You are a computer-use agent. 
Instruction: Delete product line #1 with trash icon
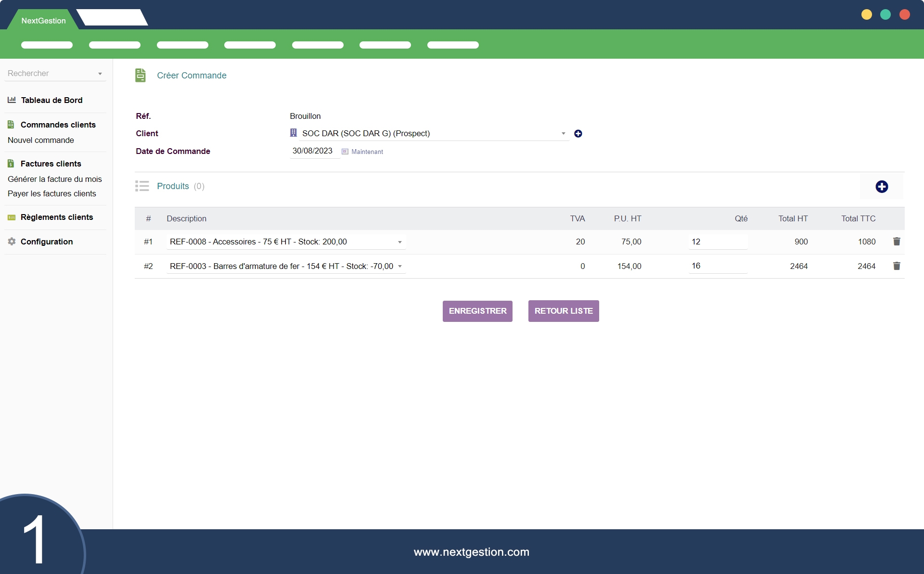tap(897, 242)
